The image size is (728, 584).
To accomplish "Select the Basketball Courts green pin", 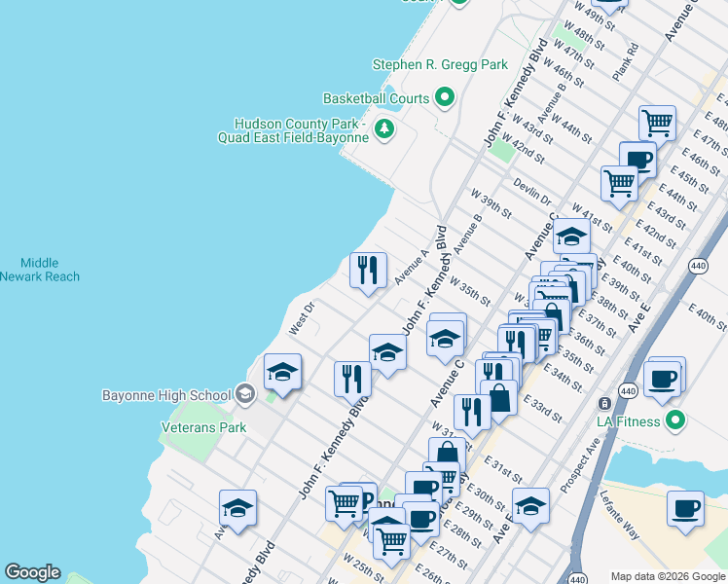I will (x=445, y=97).
